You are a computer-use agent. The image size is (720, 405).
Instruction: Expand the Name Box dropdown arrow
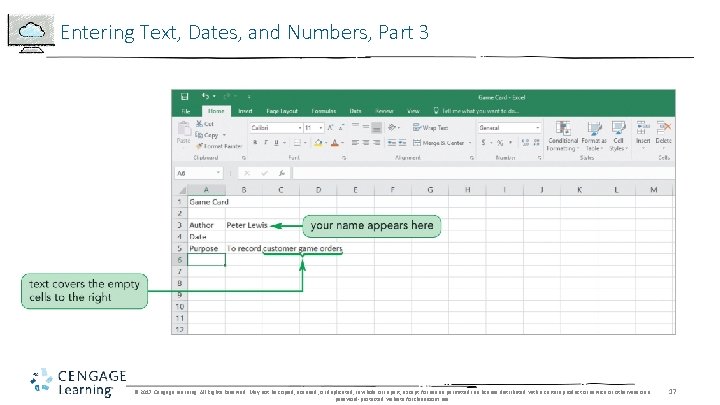[x=218, y=173]
